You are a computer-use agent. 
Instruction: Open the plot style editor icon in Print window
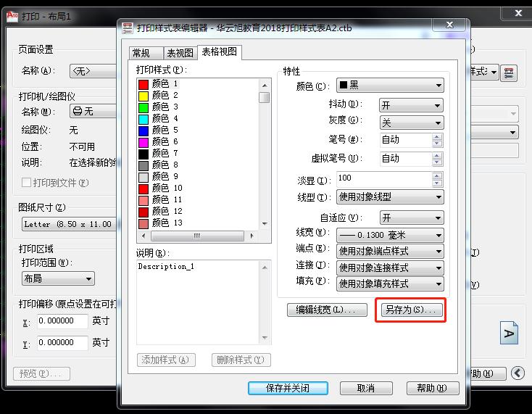click(508, 73)
